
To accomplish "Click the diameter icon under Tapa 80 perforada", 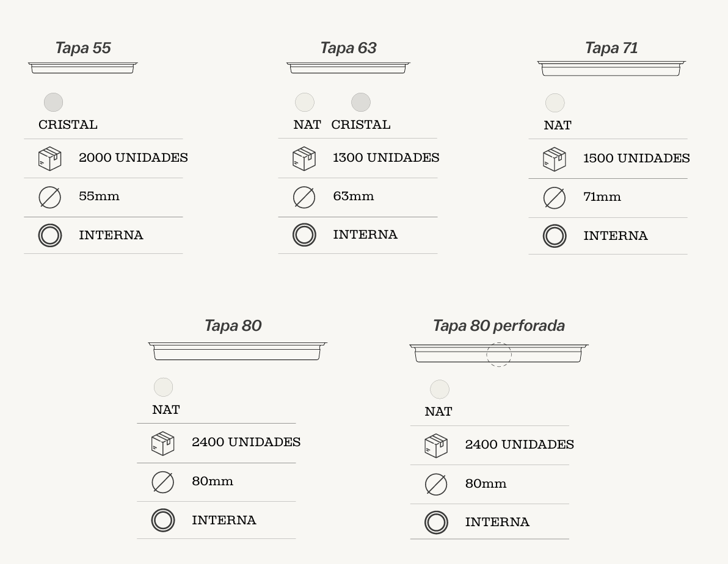I will 436,485.
